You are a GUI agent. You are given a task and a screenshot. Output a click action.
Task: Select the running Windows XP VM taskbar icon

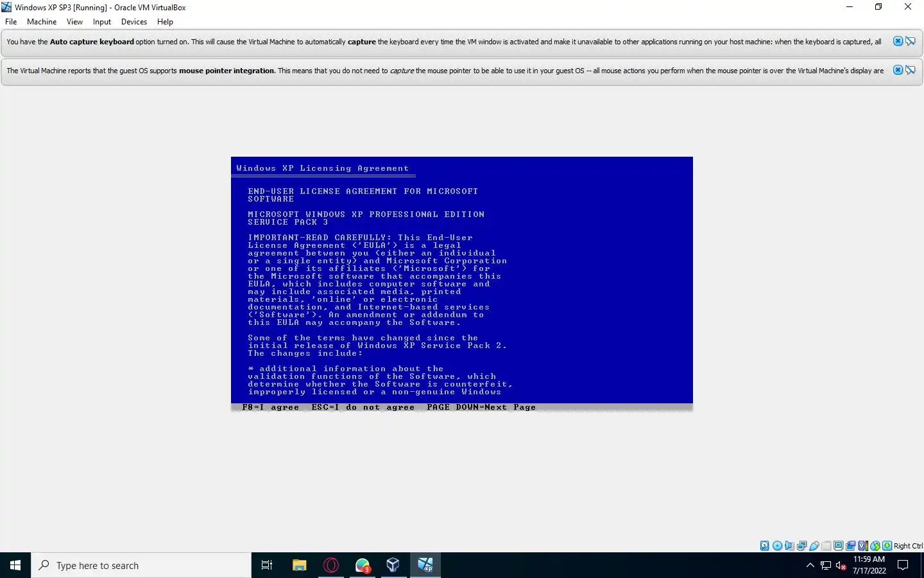coord(425,565)
